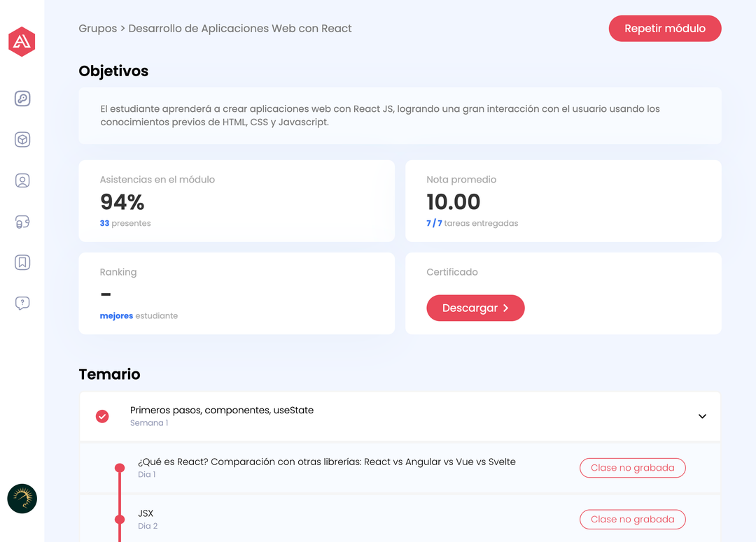Select the JSX lesson on Dia 2
Image resolution: width=756 pixels, height=542 pixels.
pyautogui.click(x=146, y=513)
